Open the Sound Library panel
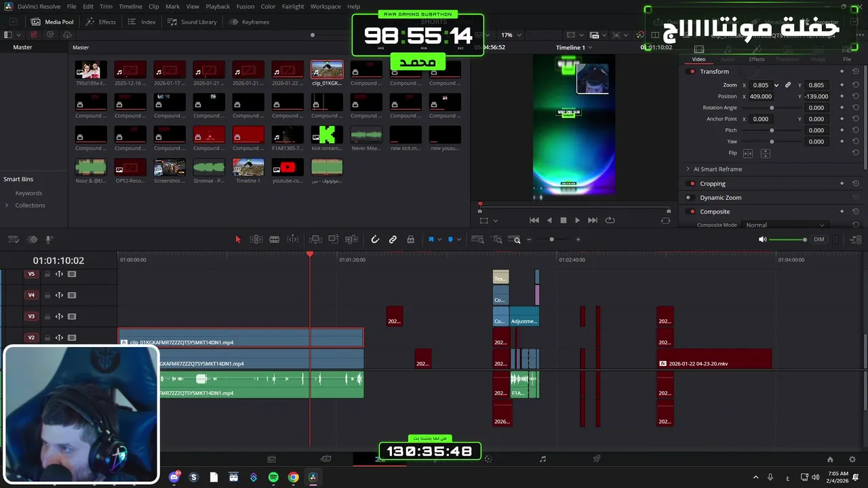This screenshot has width=868, height=488. pyautogui.click(x=192, y=22)
